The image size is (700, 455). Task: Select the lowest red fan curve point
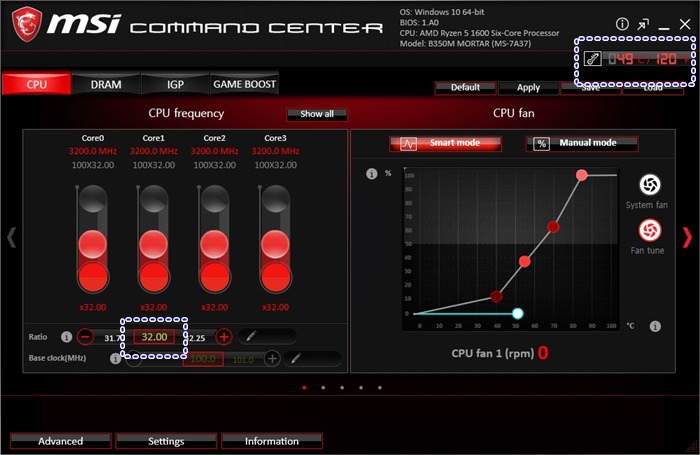[496, 296]
